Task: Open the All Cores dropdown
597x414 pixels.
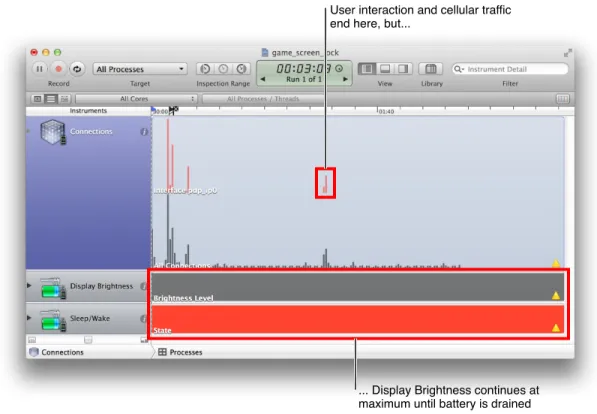Action: (x=136, y=99)
